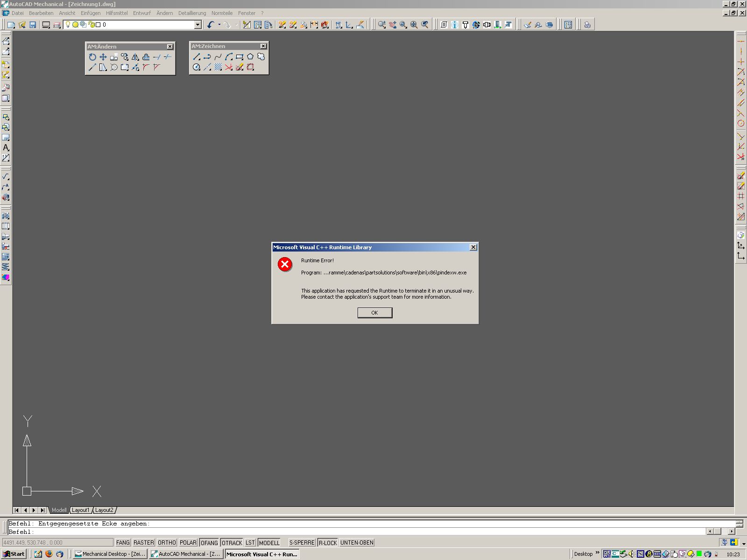Screen dimensions: 747x560
Task: Click the Mirror tool in AM:Ändern
Action: click(x=135, y=57)
